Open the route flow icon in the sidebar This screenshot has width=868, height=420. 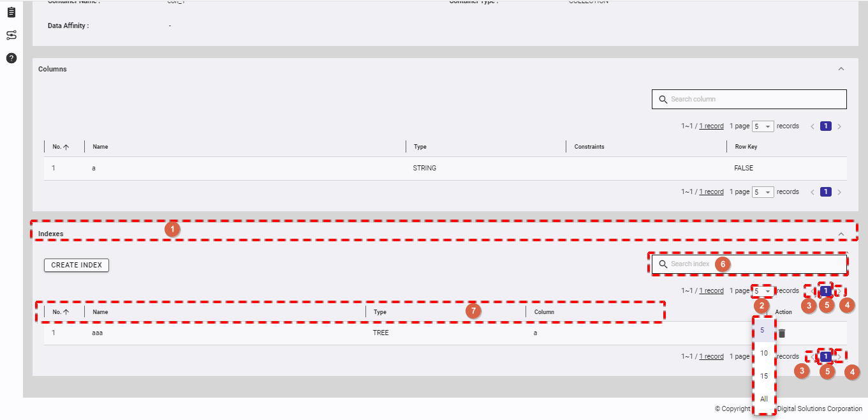(11, 35)
